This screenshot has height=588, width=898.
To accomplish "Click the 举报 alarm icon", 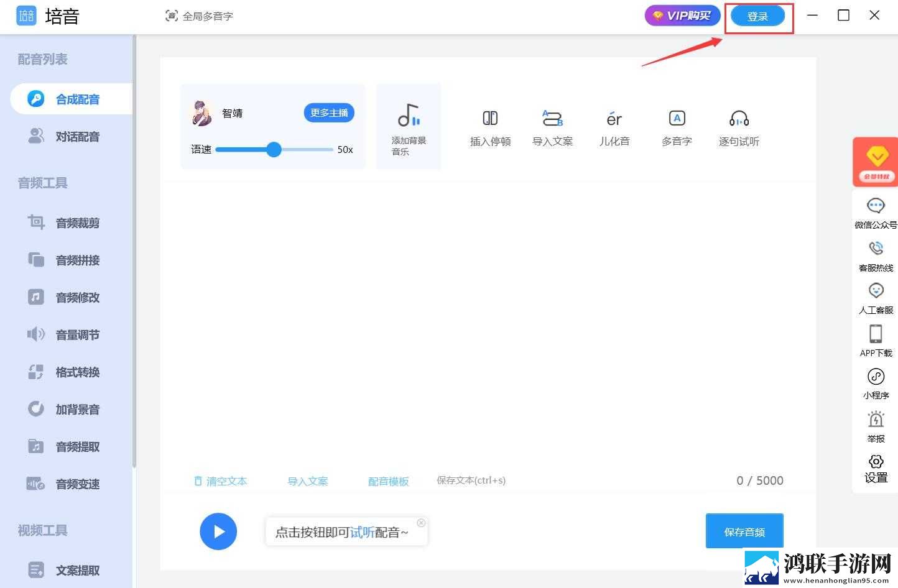I will click(876, 420).
